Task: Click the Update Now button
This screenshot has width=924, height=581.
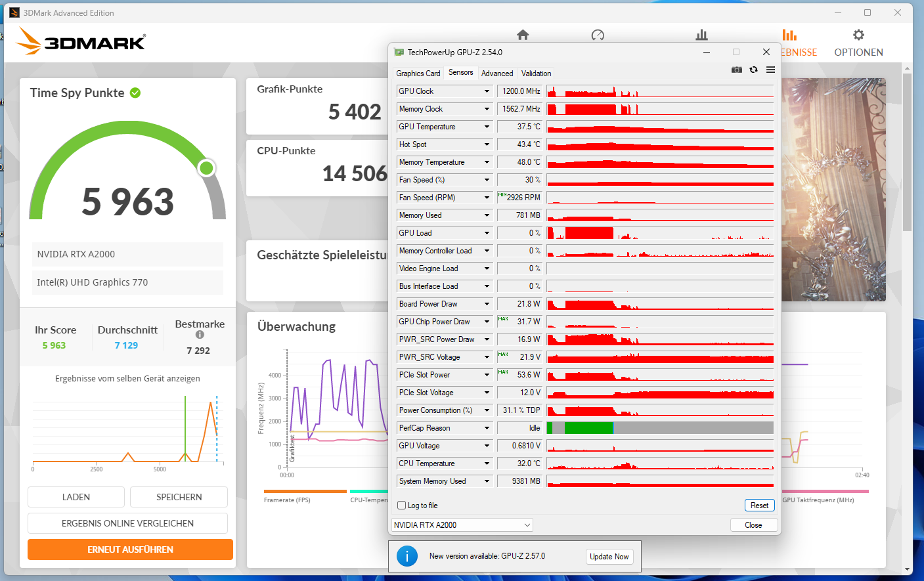Action: coord(609,557)
